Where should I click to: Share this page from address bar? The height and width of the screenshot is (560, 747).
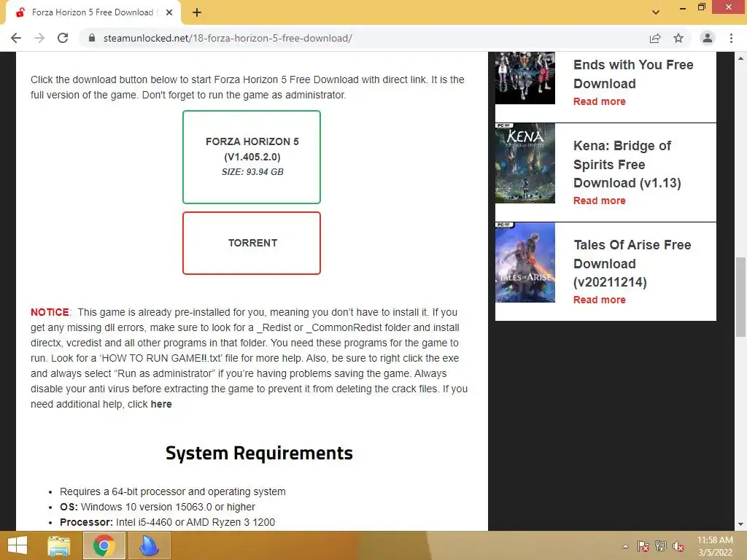[655, 38]
